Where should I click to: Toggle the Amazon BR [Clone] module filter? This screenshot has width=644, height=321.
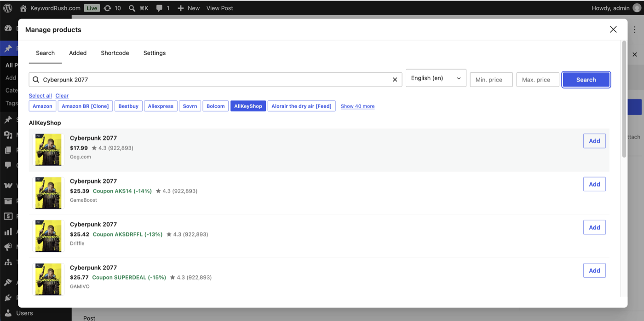(85, 106)
